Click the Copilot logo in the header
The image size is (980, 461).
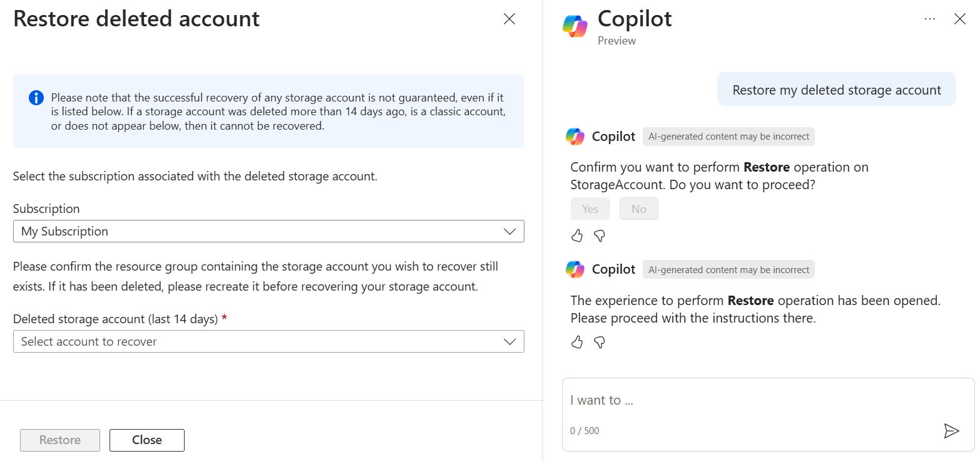click(574, 26)
